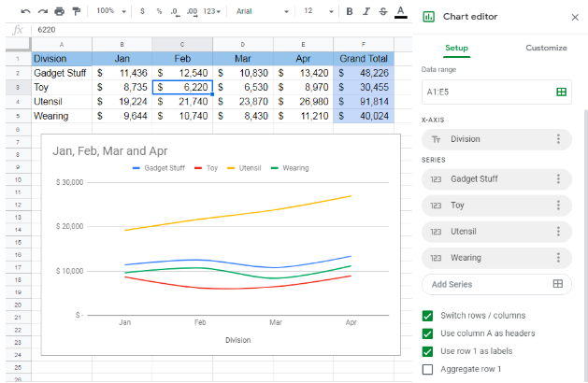Select column C header

click(x=182, y=44)
